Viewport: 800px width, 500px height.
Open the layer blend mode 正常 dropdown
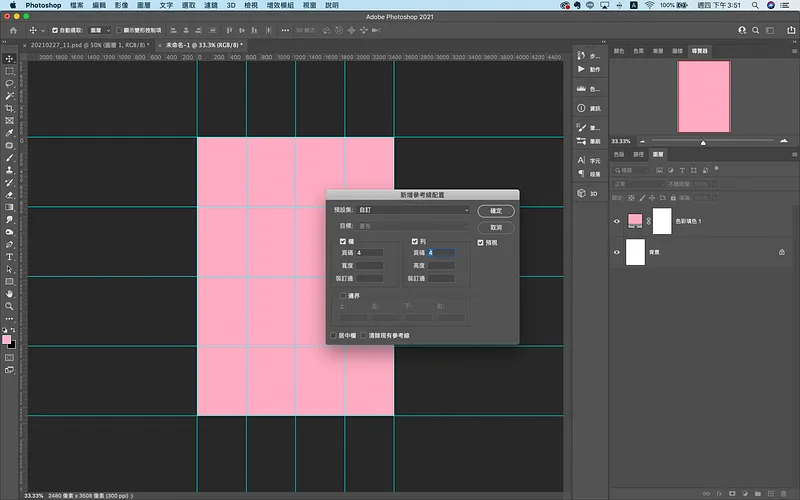point(638,184)
